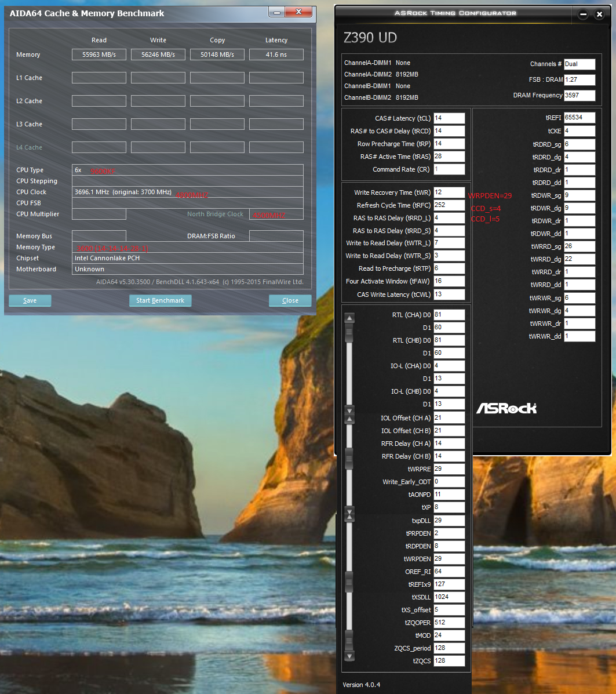Select the tWRRD_sg value field
The width and height of the screenshot is (616, 694).
(579, 246)
